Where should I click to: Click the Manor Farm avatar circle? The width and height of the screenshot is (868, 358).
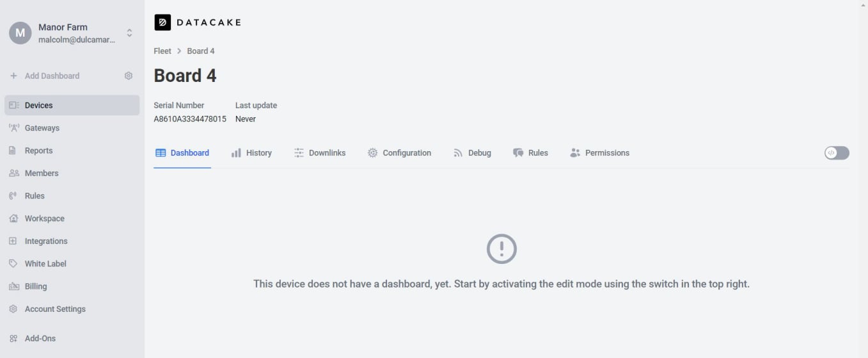click(x=20, y=33)
